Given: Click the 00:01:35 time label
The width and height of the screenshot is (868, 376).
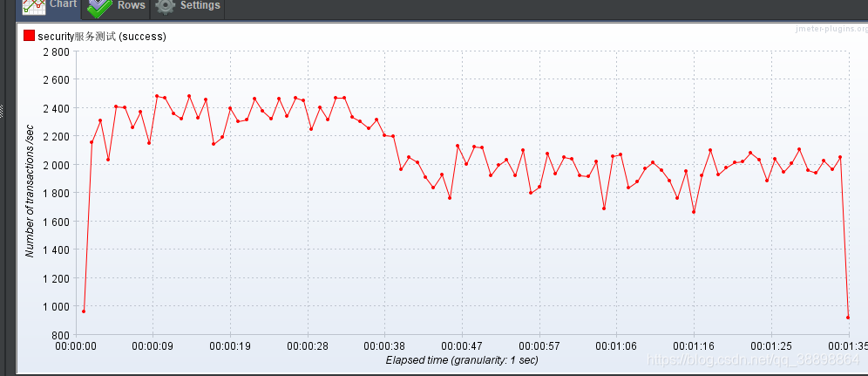Looking at the screenshot, I should coord(848,346).
